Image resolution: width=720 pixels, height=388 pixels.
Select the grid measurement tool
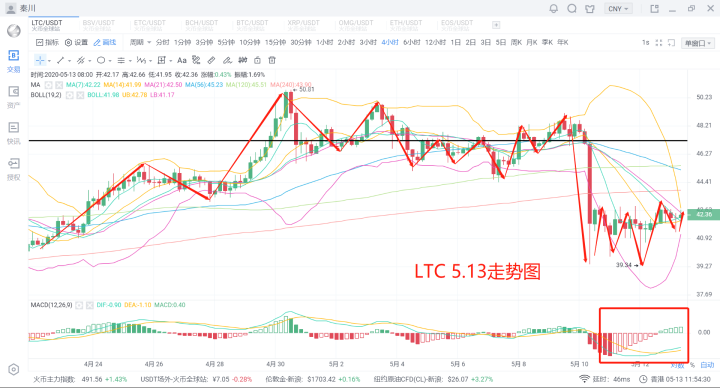(162, 60)
